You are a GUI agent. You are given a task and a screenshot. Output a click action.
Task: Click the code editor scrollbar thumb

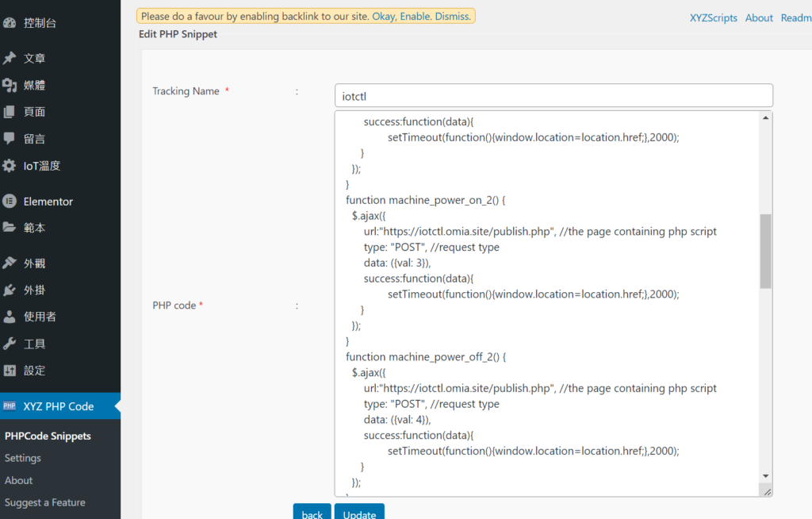765,251
